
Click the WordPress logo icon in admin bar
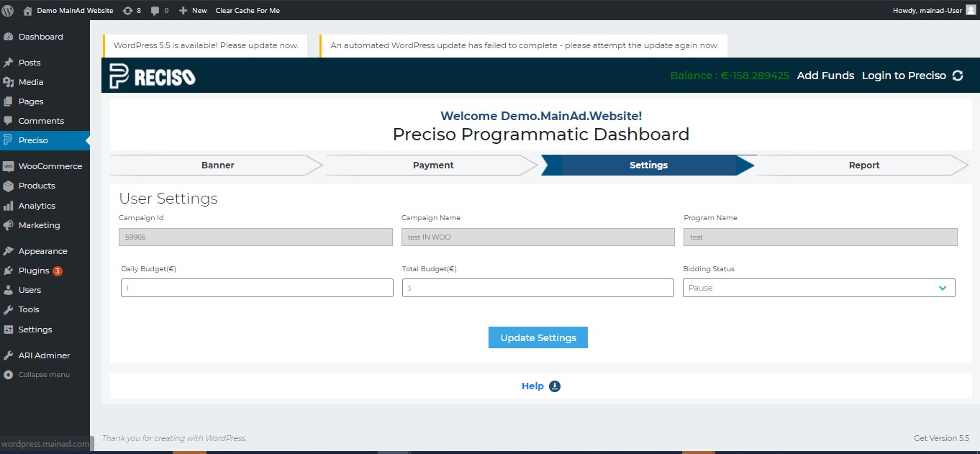point(8,10)
